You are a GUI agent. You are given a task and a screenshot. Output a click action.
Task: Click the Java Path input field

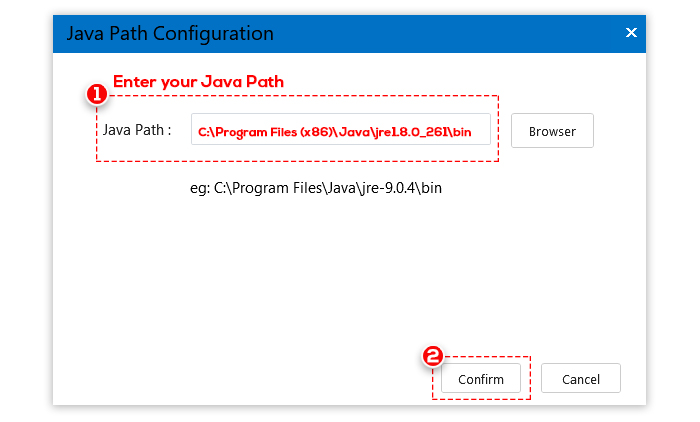point(341,130)
